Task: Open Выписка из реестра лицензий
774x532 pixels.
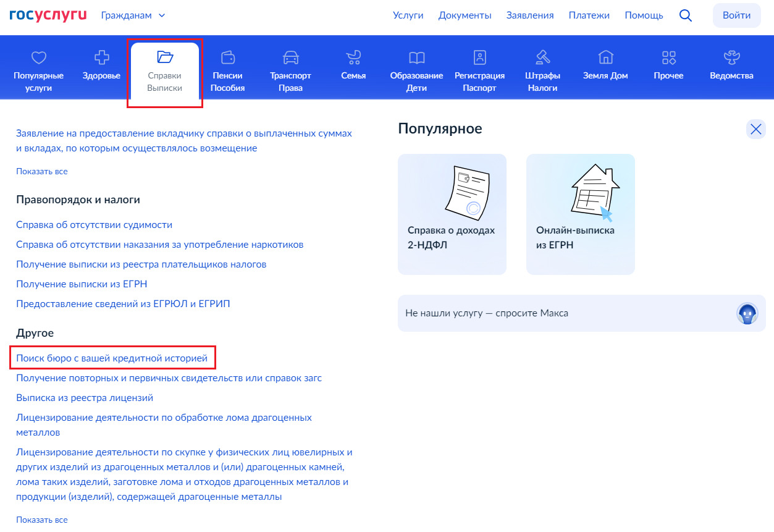Action: click(85, 398)
